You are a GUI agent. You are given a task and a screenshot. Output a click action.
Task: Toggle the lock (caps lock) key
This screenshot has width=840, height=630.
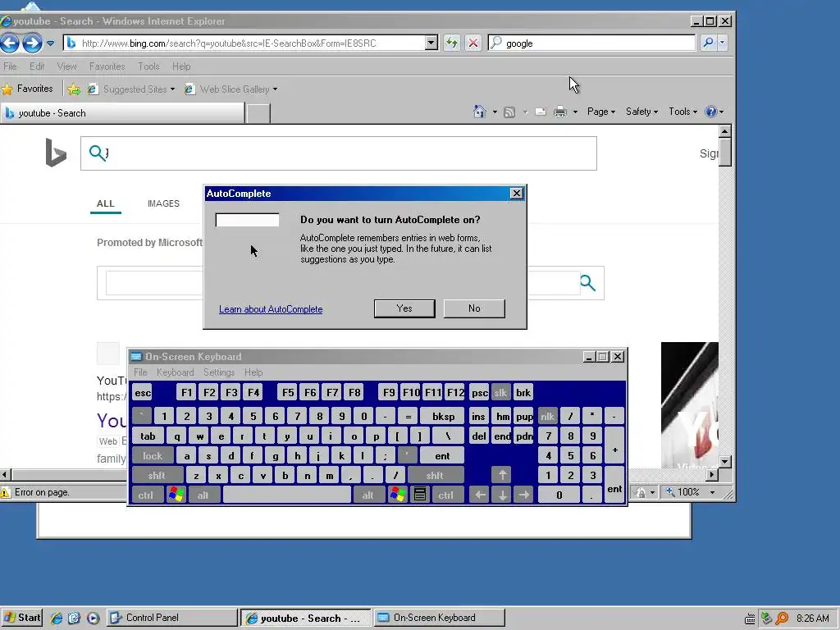[153, 456]
